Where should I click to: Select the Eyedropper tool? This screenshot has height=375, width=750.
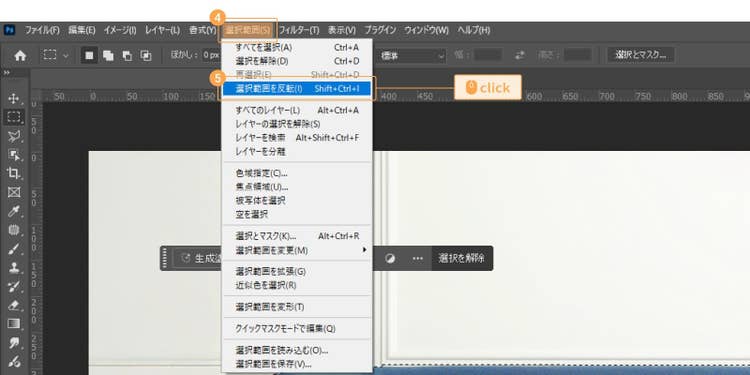point(14,211)
